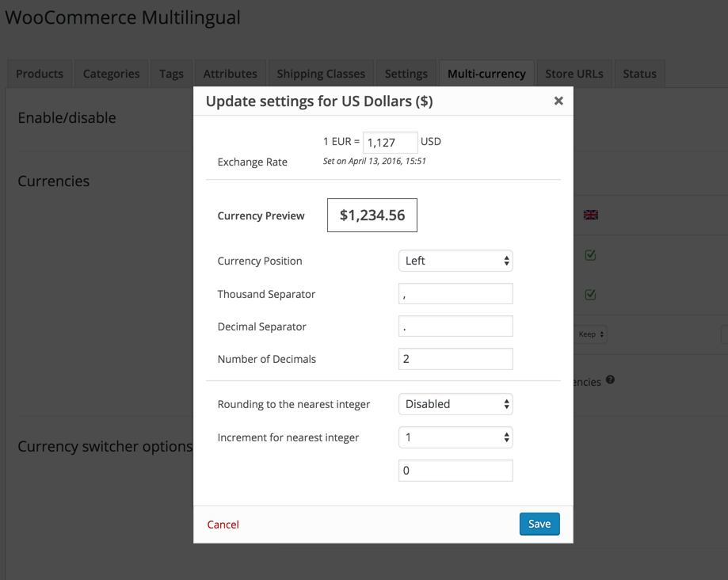Switch to the Products tab

(x=40, y=74)
